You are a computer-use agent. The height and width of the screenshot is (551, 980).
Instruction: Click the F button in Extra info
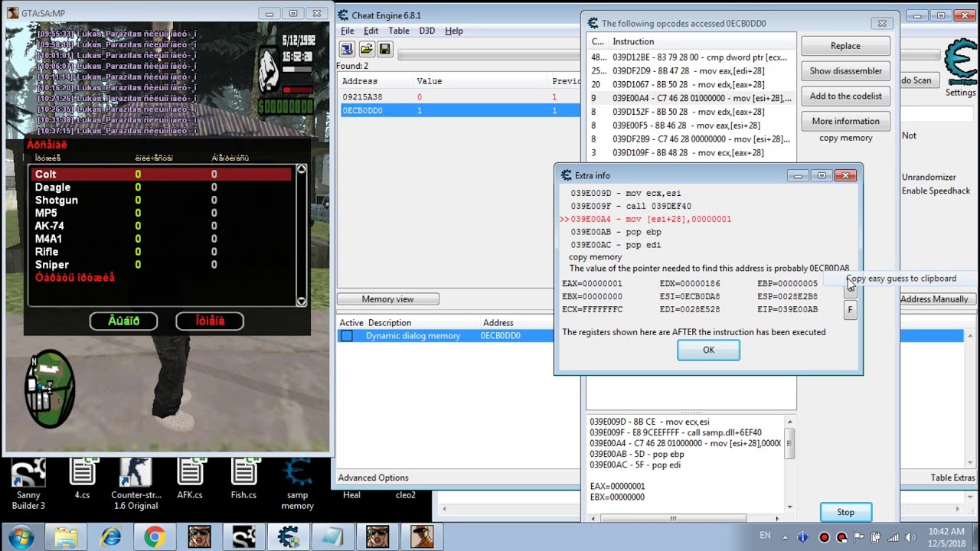point(850,310)
